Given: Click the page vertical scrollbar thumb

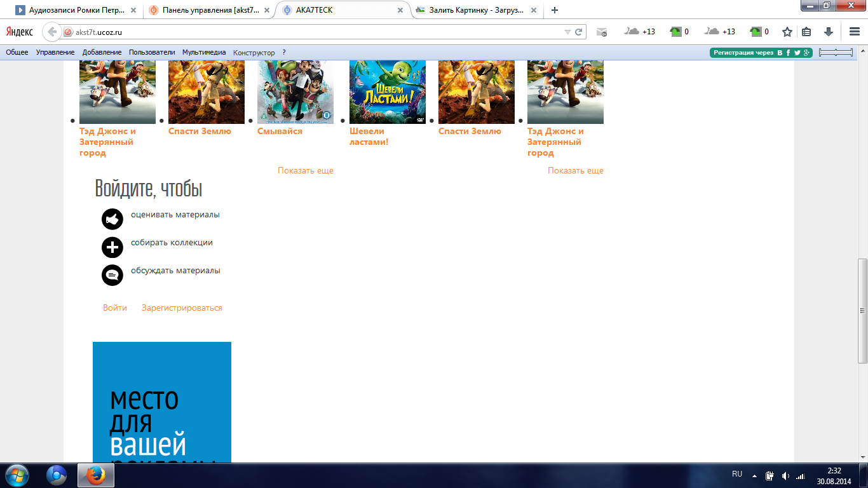Looking at the screenshot, I should click(863, 310).
